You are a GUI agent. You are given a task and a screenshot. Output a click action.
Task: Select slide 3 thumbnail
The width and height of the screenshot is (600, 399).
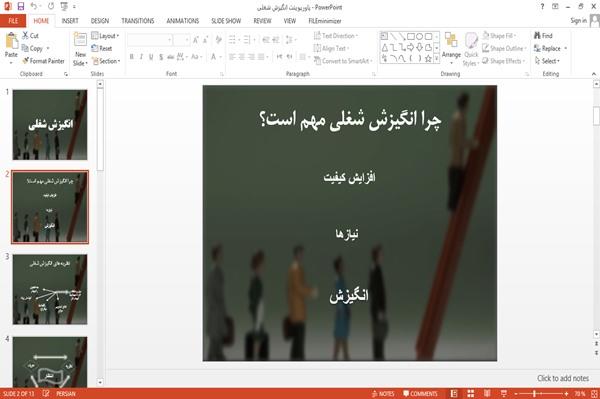(x=50, y=290)
